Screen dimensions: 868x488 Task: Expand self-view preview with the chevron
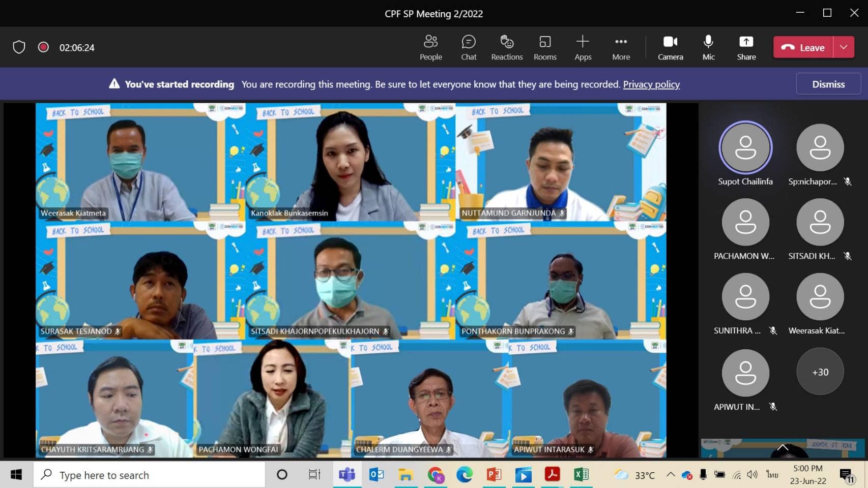tap(783, 447)
